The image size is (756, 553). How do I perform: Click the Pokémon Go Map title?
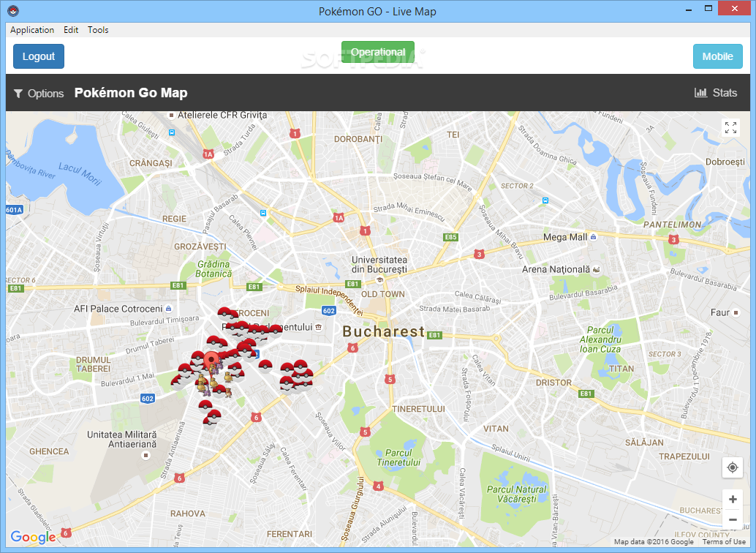131,93
